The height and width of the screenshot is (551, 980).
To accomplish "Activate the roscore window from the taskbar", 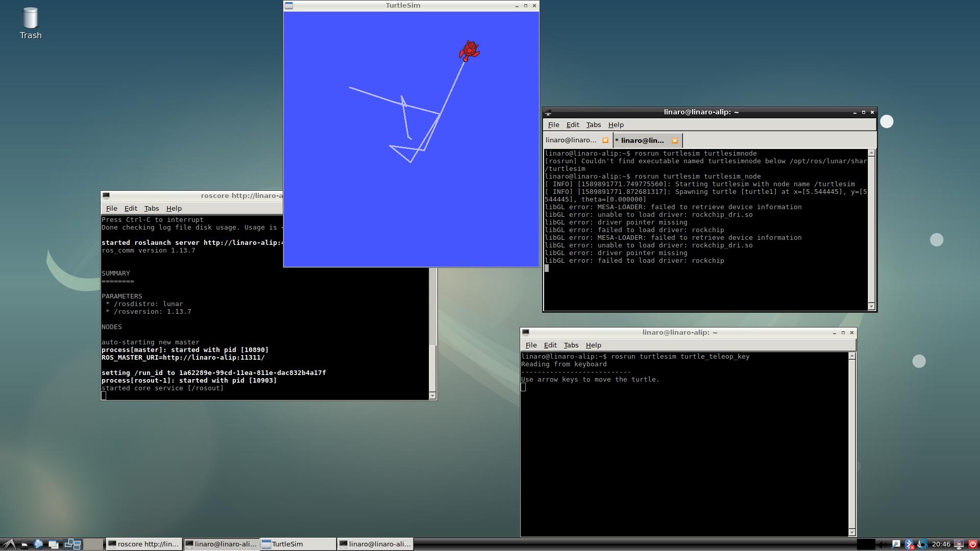I will click(x=143, y=544).
